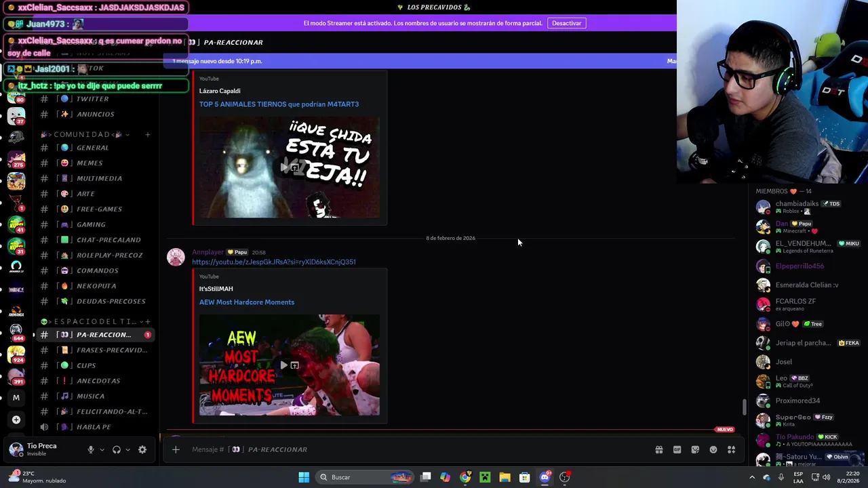The image size is (868, 488).
Task: Open the ROLEPLAY-PRECOZ channel
Action: coord(94,255)
